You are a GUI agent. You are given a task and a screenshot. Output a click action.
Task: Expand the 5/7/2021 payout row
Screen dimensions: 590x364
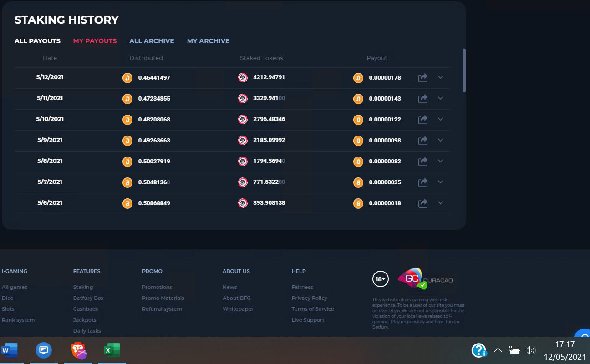(440, 182)
